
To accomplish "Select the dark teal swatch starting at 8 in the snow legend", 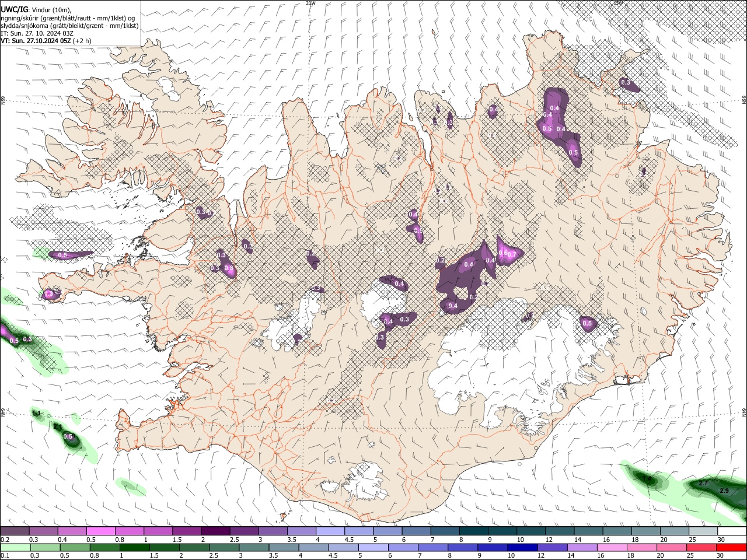I will pyautogui.click(x=474, y=531).
